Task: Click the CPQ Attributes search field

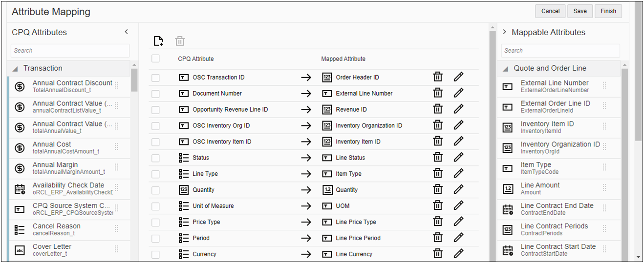Action: [70, 50]
